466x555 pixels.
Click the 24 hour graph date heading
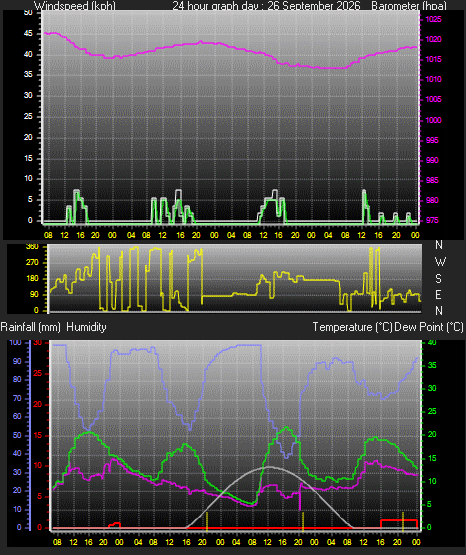[x=266, y=6]
